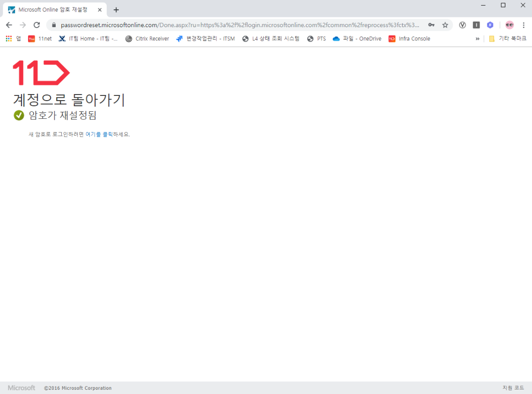532x394 pixels.
Task: Click 계정으로 돌아가기 heading
Action: (x=69, y=100)
